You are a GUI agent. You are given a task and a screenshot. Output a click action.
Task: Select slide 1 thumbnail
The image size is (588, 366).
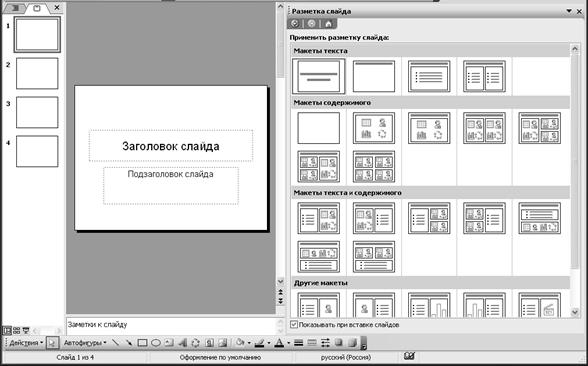tap(37, 34)
